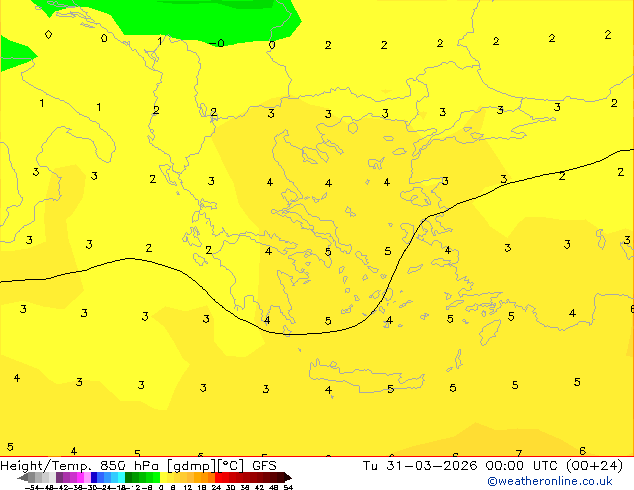Screen dimensions: 634x490
Task: Click the legend scale label 54
Action: tap(288, 487)
